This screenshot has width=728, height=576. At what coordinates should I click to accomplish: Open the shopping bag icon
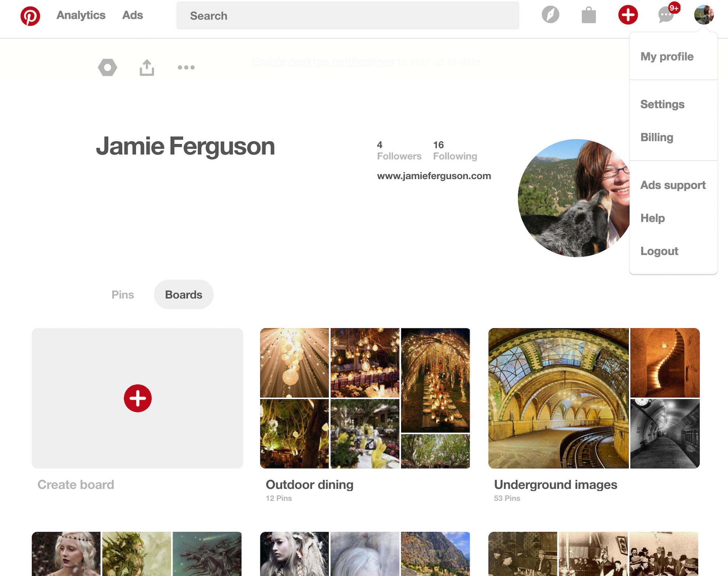588,15
